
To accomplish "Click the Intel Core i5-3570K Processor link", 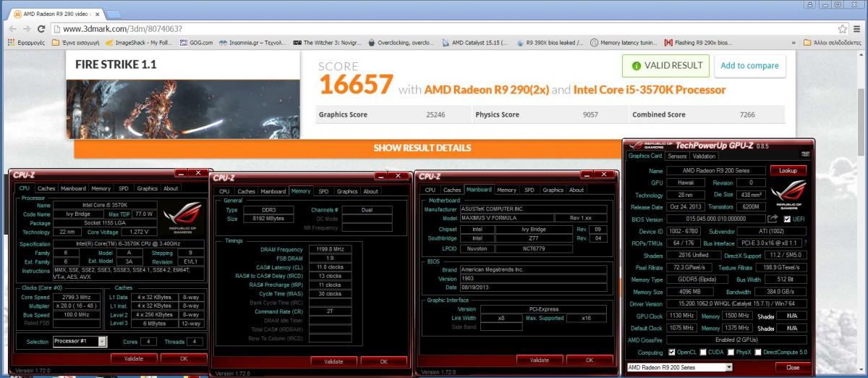I will (x=650, y=90).
